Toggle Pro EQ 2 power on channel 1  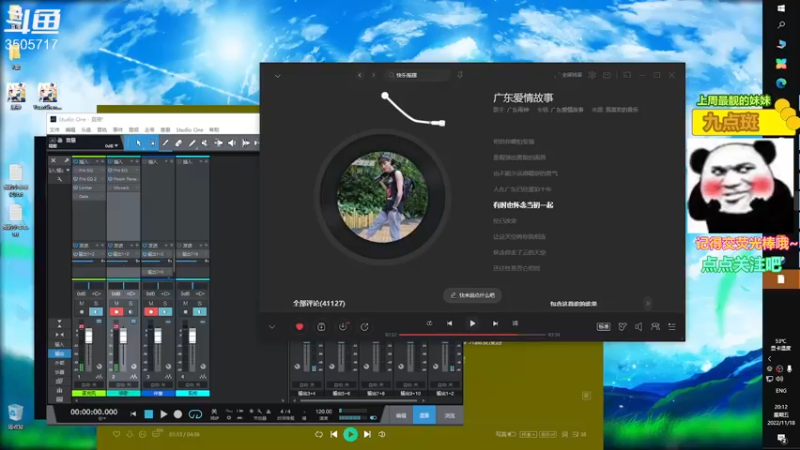click(76, 179)
